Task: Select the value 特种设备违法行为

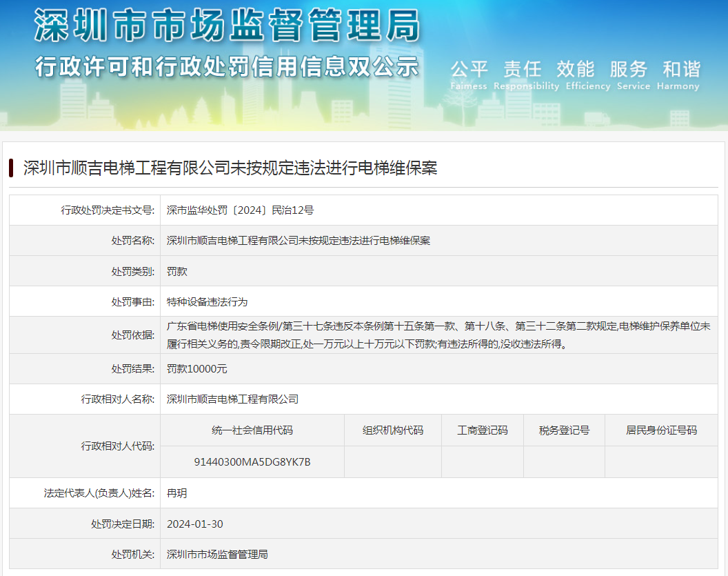Action: [x=207, y=302]
